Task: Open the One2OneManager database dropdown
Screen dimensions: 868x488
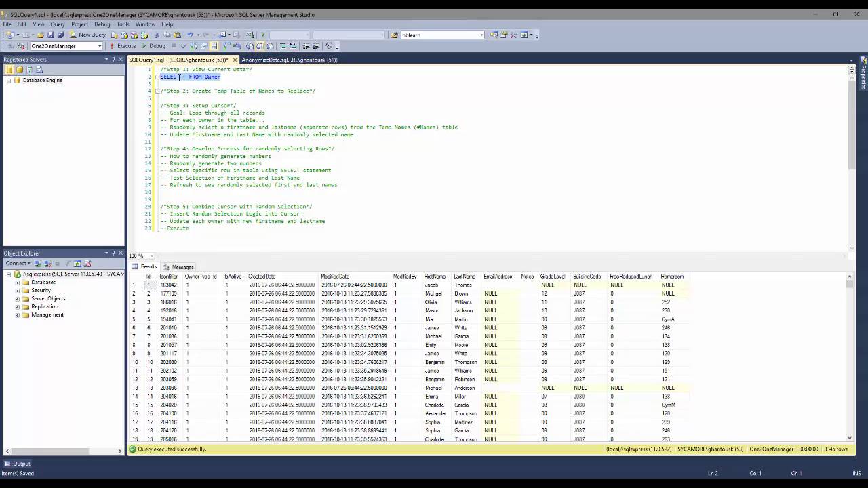Action: click(x=66, y=46)
